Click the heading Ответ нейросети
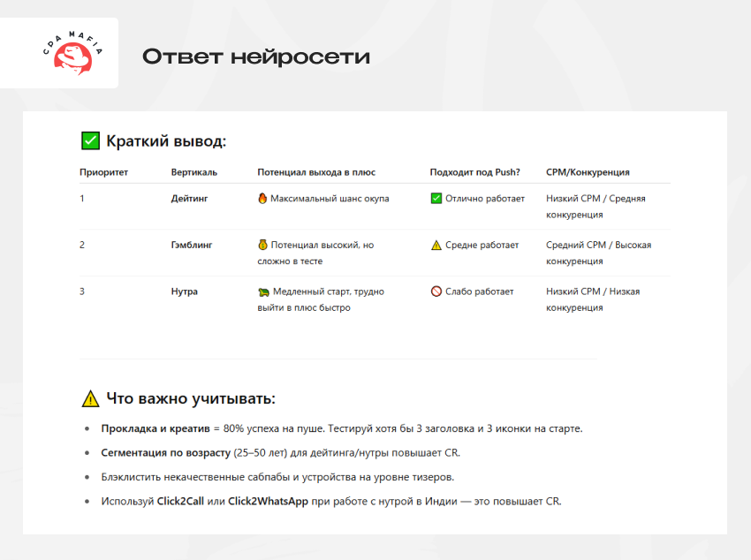751x560 pixels. (x=256, y=57)
